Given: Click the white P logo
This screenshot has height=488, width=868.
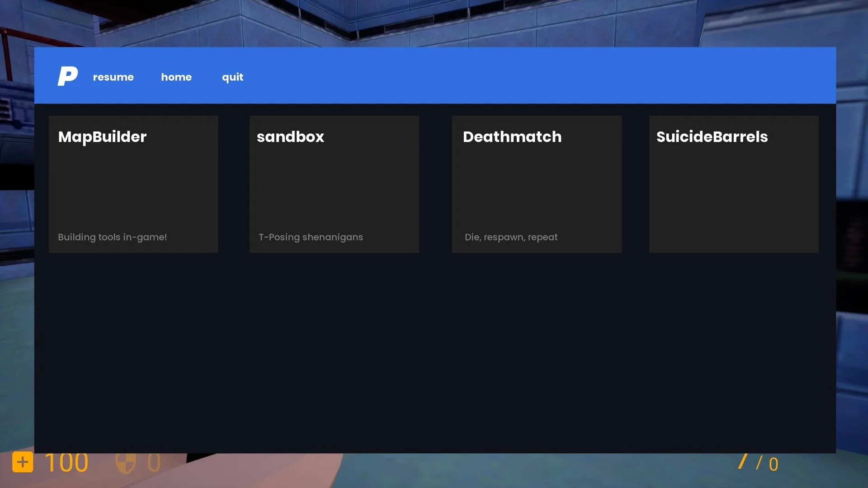Looking at the screenshot, I should (x=67, y=76).
